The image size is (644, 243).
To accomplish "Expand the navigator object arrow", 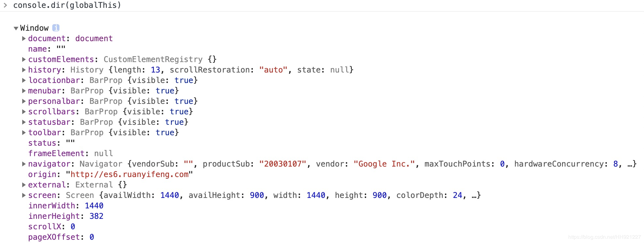I will (24, 164).
